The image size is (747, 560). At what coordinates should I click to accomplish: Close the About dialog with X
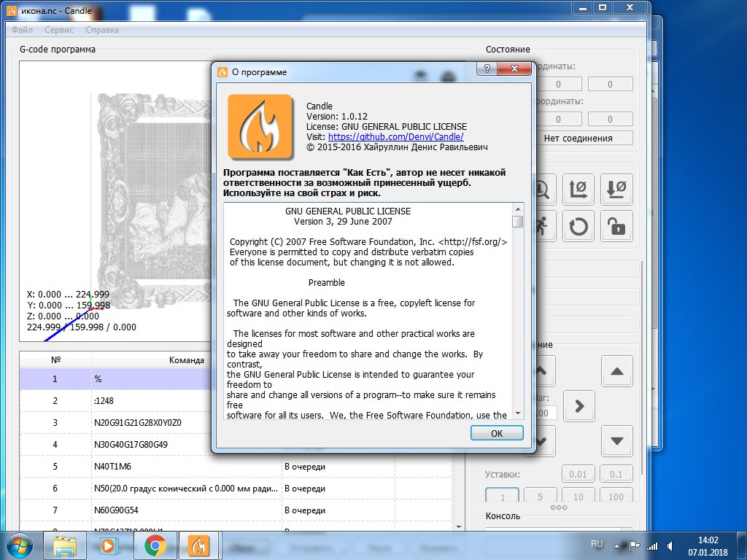pyautogui.click(x=514, y=69)
